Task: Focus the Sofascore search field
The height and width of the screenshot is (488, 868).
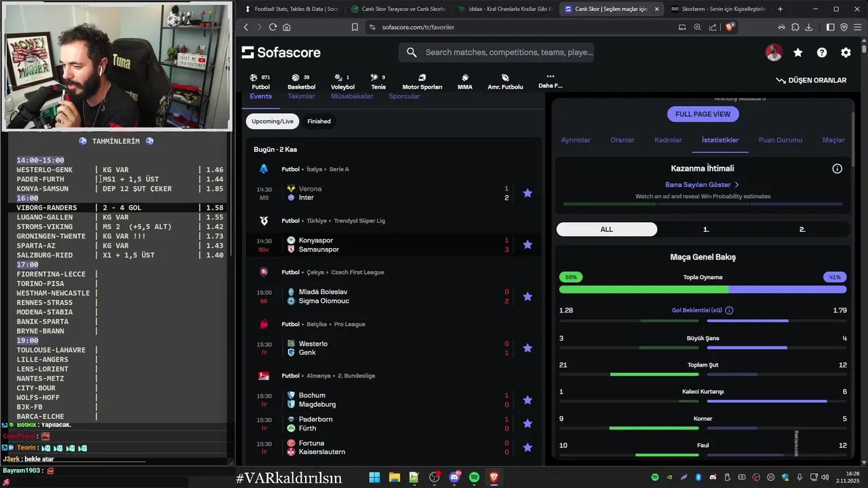Action: tap(496, 52)
